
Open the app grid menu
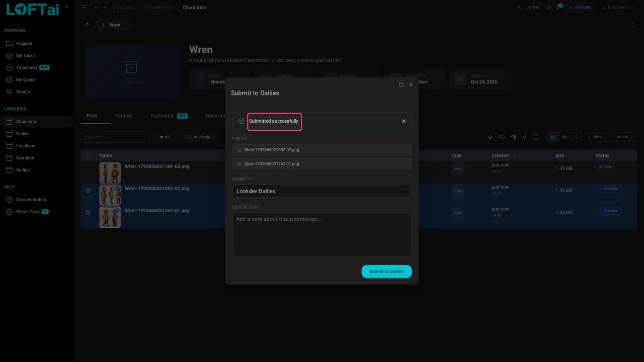pyautogui.click(x=84, y=8)
